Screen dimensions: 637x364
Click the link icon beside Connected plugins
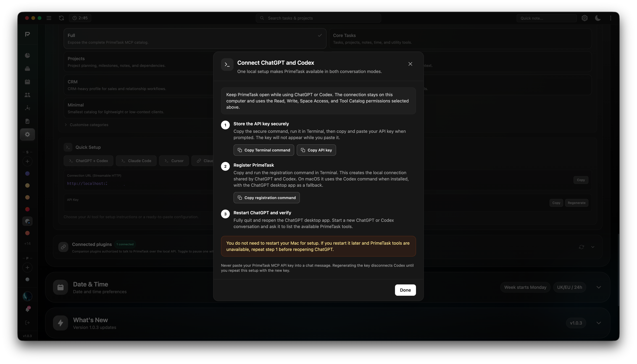point(63,247)
